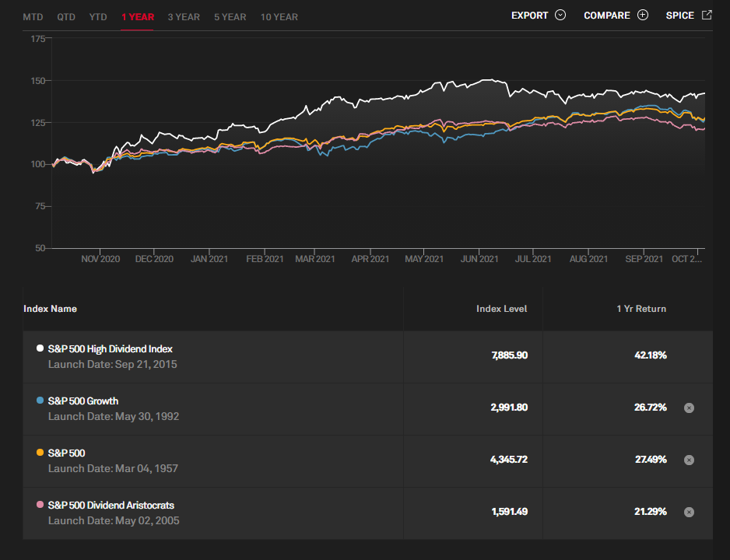
Task: Click the 26.72% return value
Action: pyautogui.click(x=651, y=408)
